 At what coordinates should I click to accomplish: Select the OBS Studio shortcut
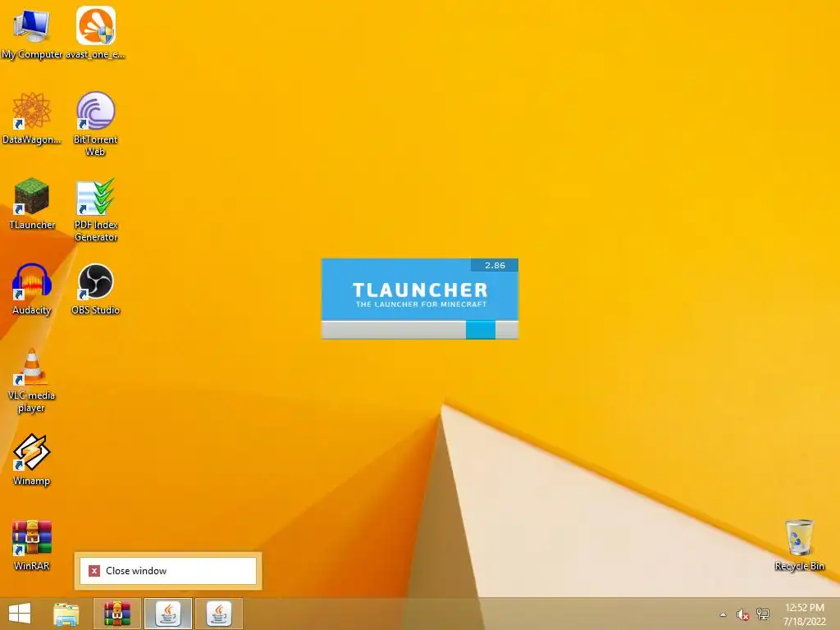pos(95,290)
